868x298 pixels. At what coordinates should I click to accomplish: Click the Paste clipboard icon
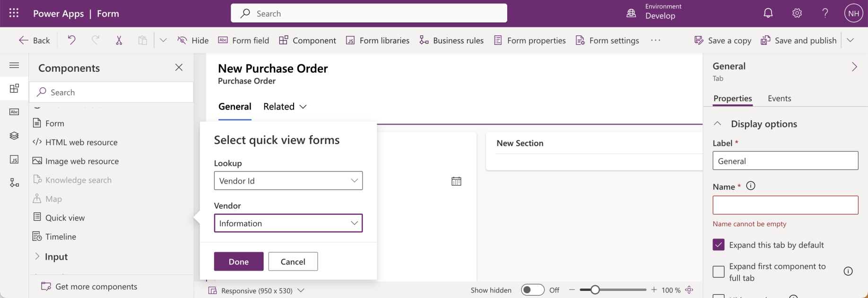[142, 40]
